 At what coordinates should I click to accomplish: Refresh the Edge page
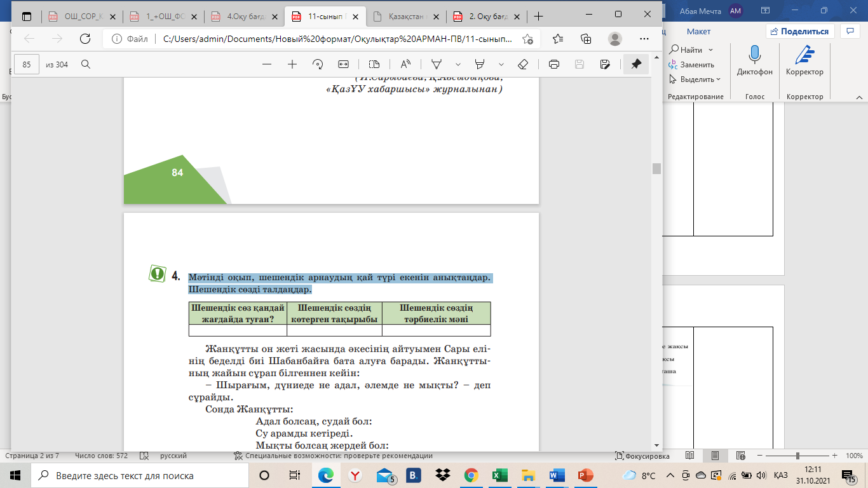85,39
